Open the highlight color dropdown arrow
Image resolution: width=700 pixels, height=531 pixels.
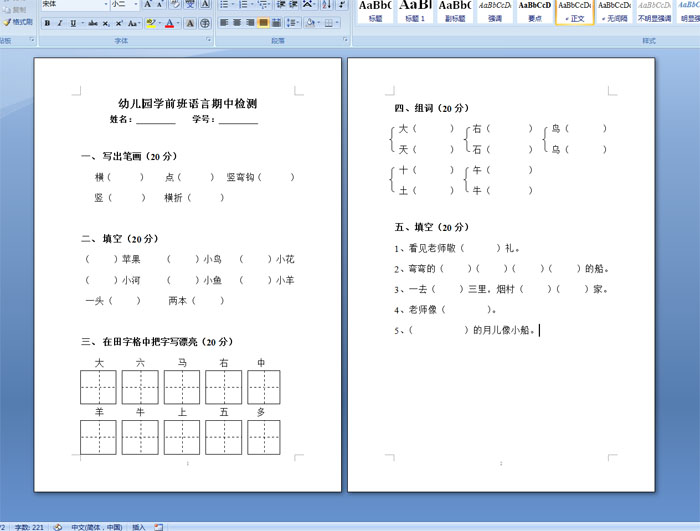[159, 23]
